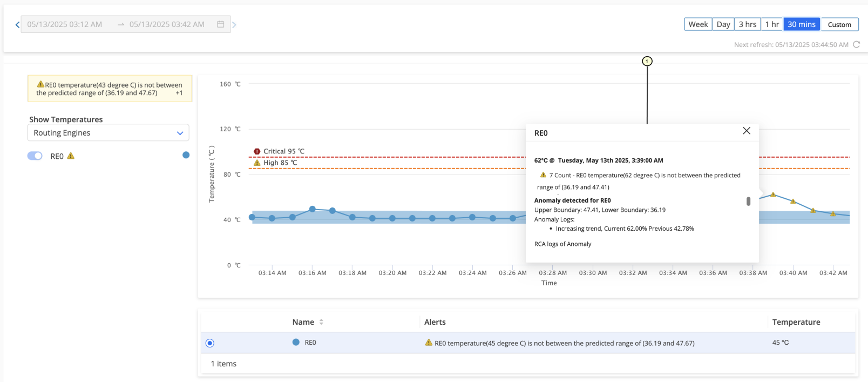This screenshot has height=382, width=868.
Task: Click the warning icon in RE0 table row alert
Action: [429, 343]
